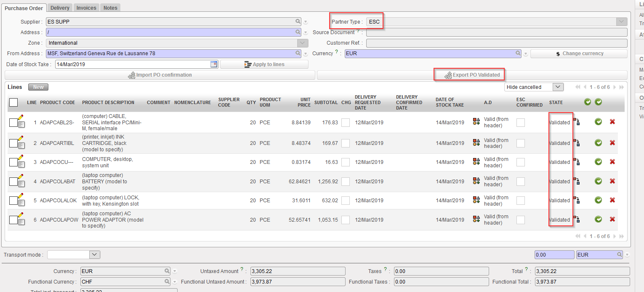This screenshot has height=292, width=644.
Task: Expand the Zone International dropdown
Action: [303, 43]
